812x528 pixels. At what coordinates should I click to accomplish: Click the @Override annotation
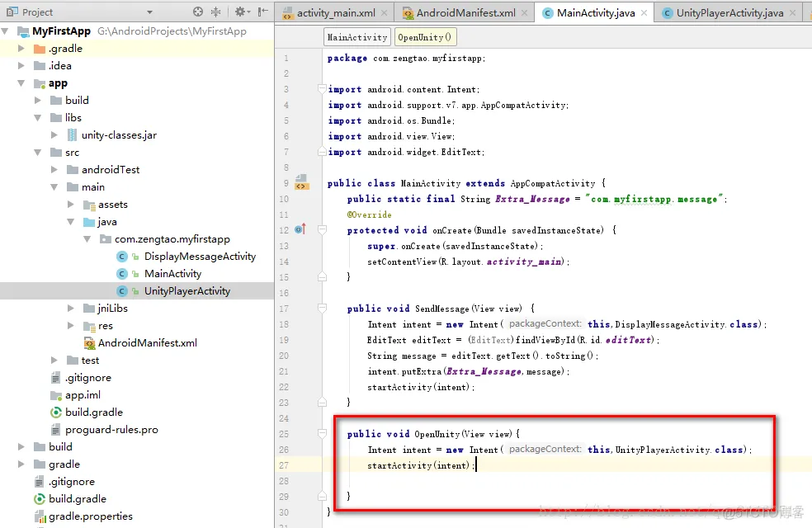[x=369, y=214]
